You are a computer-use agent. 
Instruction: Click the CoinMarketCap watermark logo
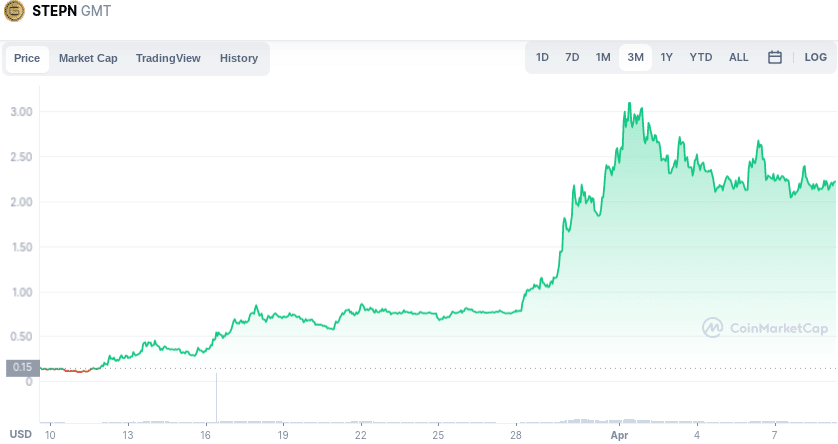[765, 327]
